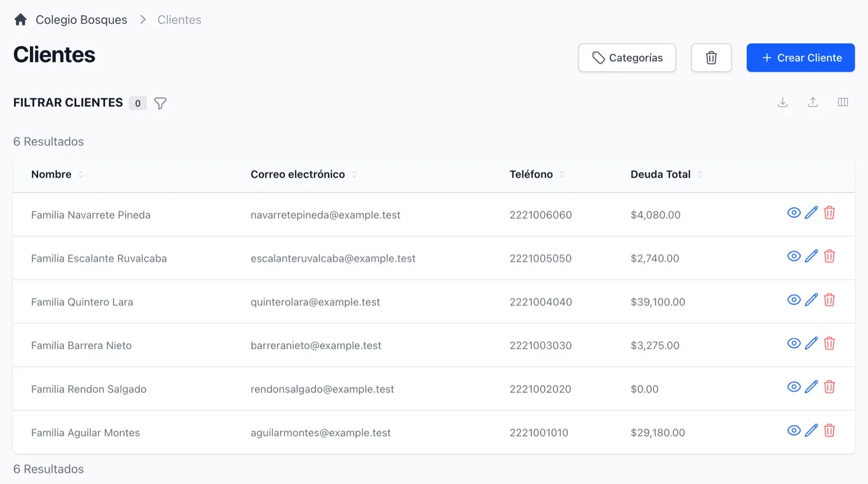This screenshot has width=868, height=484.
Task: Click the $0.00 debt cell
Action: [x=644, y=389]
